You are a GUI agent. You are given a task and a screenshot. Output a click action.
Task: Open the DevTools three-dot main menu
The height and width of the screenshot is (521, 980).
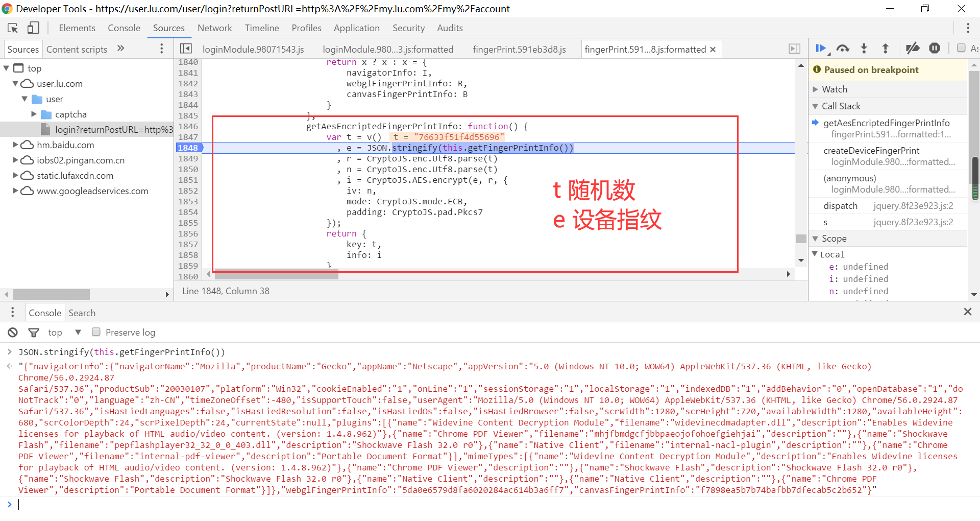tap(968, 28)
